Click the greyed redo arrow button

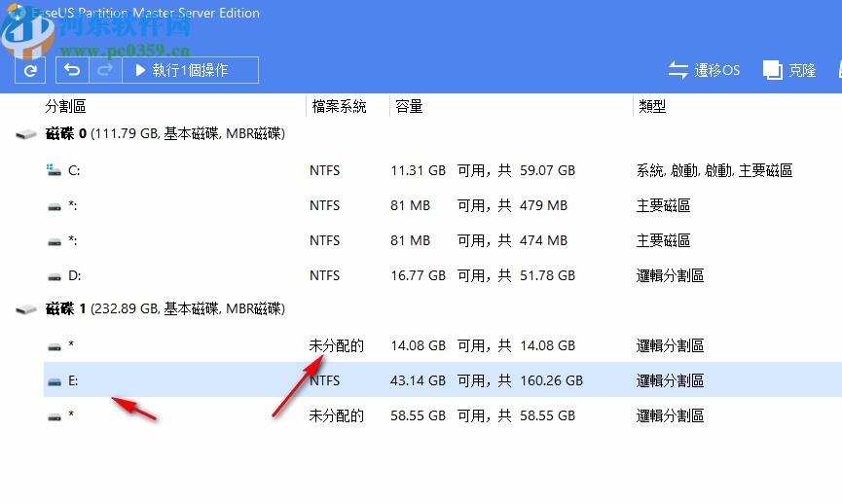105,70
